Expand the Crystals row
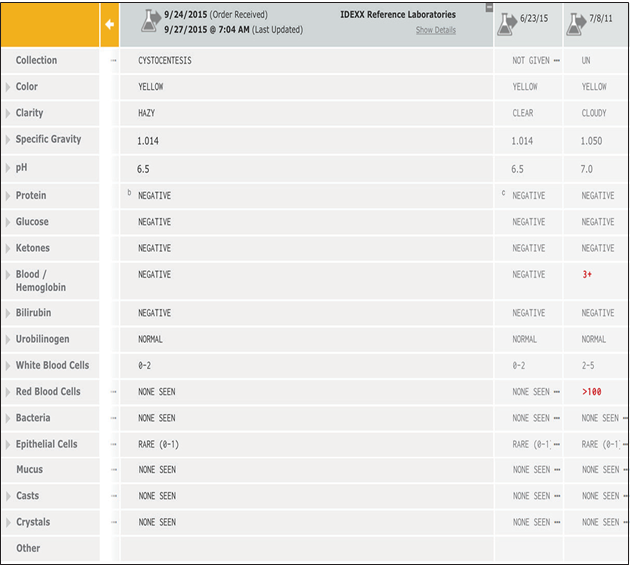Image resolution: width=630 pixels, height=566 pixels. coord(8,522)
